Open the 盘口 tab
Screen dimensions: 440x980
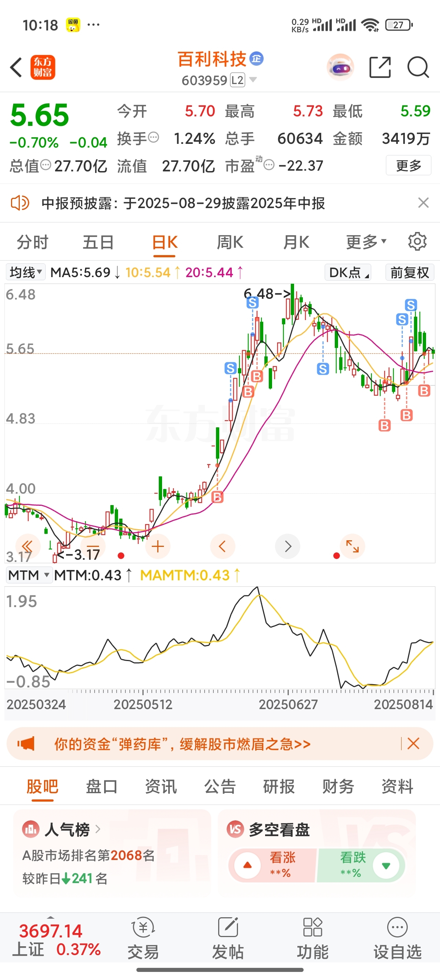(x=102, y=786)
